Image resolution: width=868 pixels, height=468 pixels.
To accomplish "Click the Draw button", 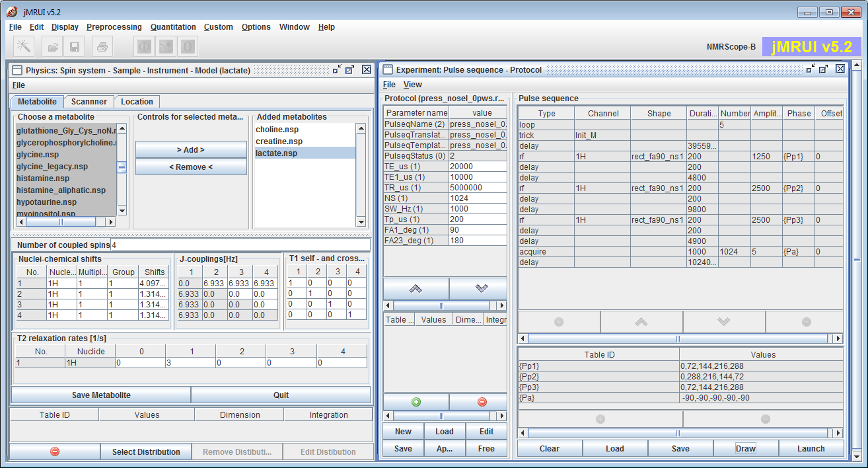I will [x=745, y=448].
